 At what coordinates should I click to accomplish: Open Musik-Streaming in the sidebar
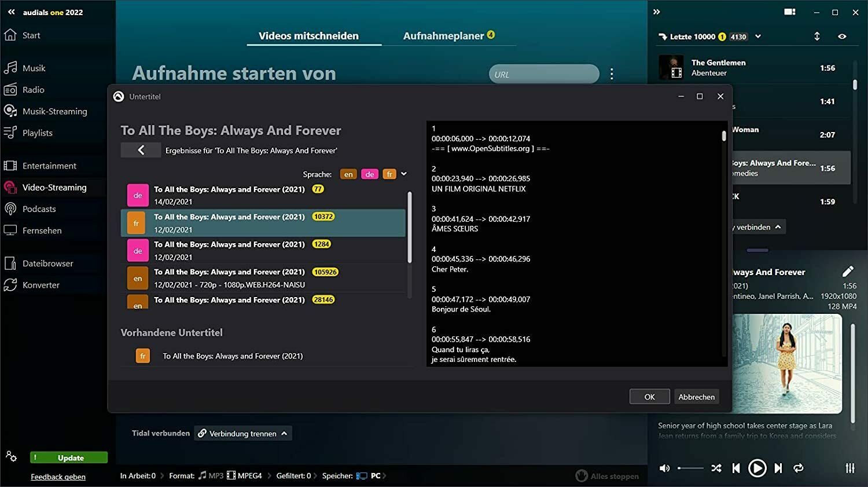[x=54, y=111]
